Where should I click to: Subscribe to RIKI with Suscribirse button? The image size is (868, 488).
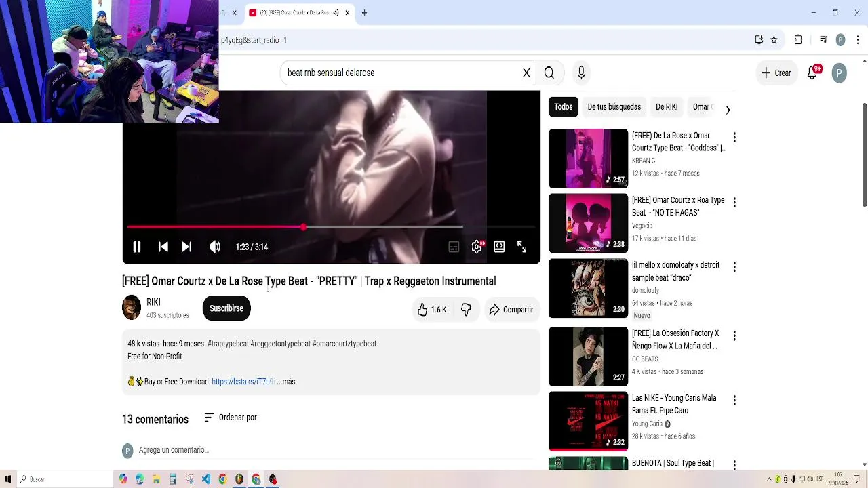pos(226,308)
